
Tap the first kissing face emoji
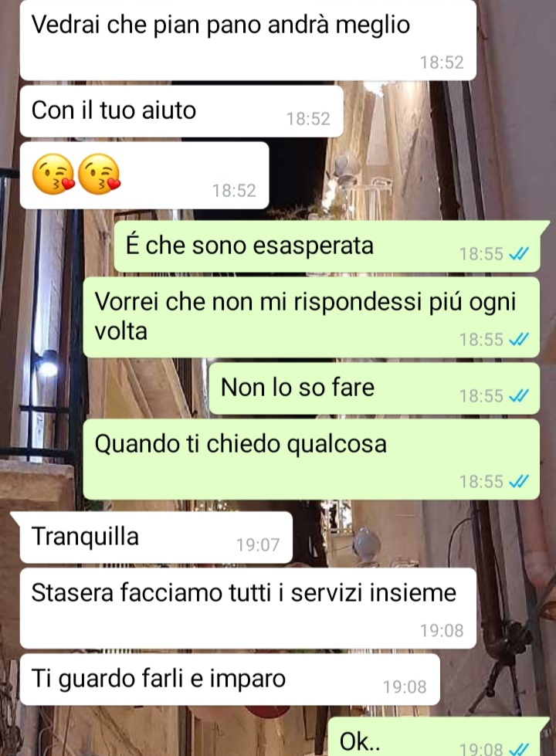pos(53,174)
